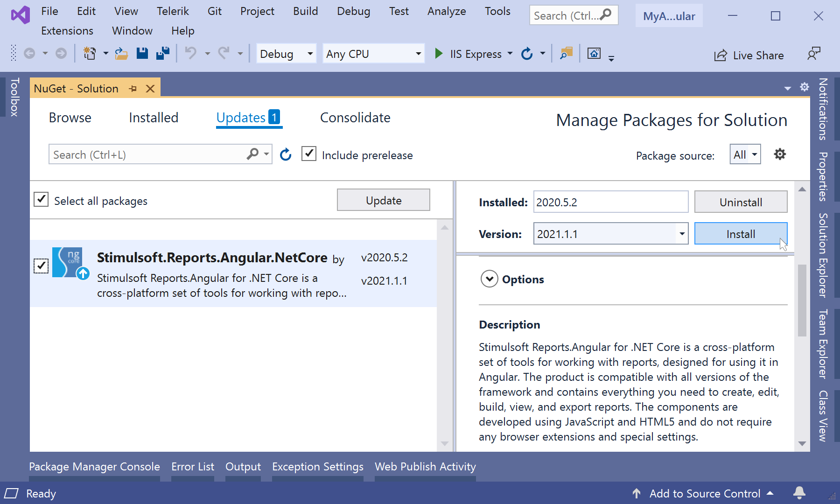Image resolution: width=840 pixels, height=504 pixels.
Task: Uncheck the Stimulsoft.Reports.Angular.NetCore package checkbox
Action: coord(41,266)
